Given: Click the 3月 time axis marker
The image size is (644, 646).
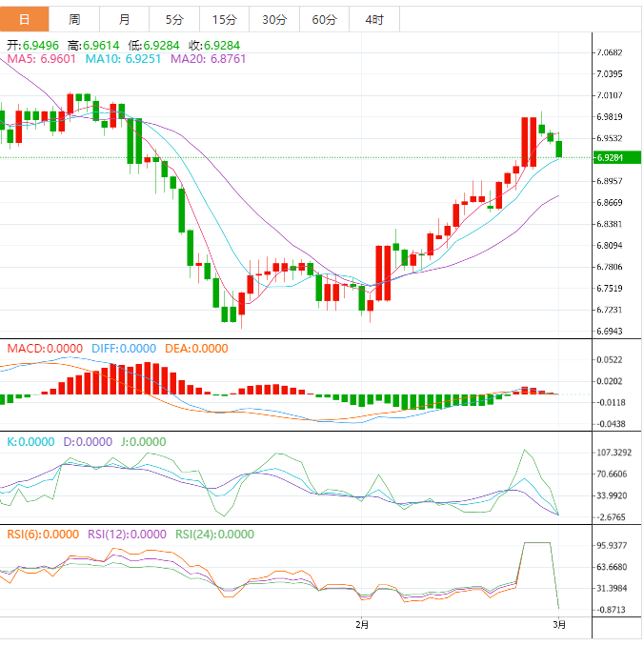Looking at the screenshot, I should pos(559,625).
